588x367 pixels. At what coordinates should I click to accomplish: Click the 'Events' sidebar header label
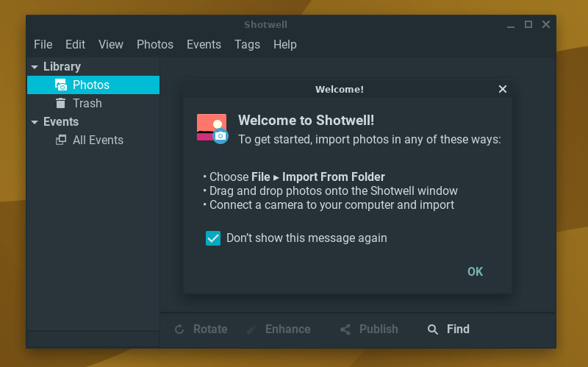(x=61, y=121)
